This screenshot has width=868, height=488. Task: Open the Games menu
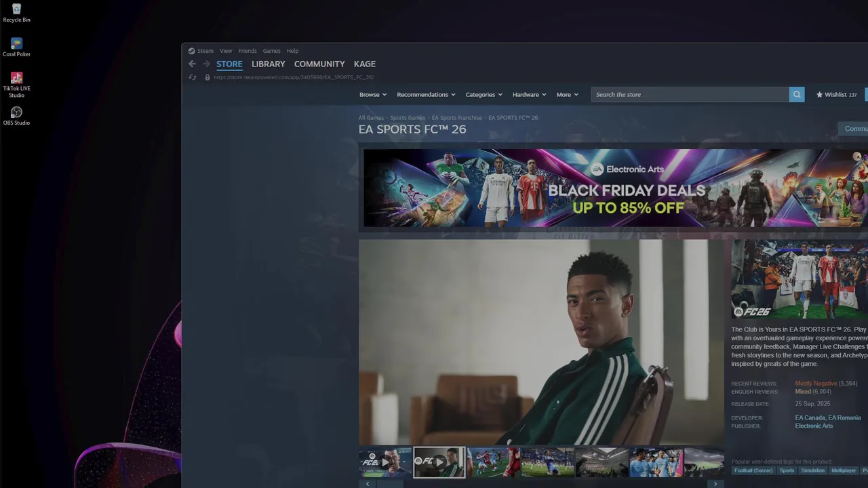(x=271, y=51)
